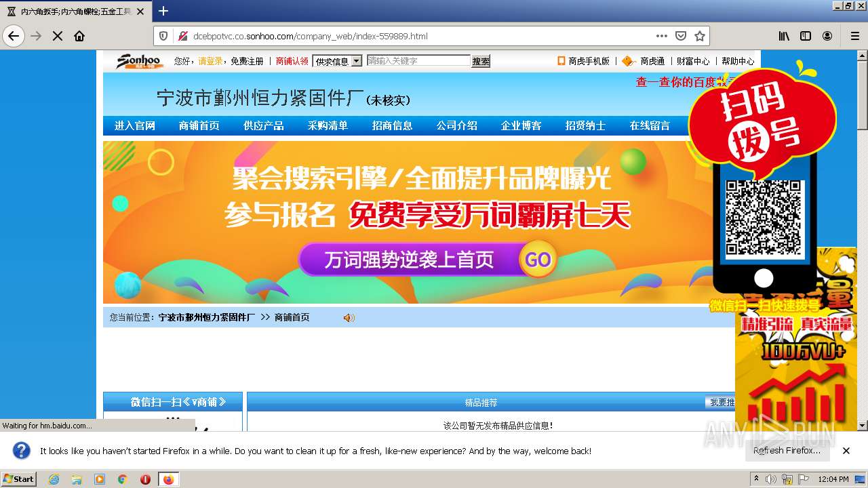Save page to Pocket icon
The image size is (868, 488).
click(681, 36)
